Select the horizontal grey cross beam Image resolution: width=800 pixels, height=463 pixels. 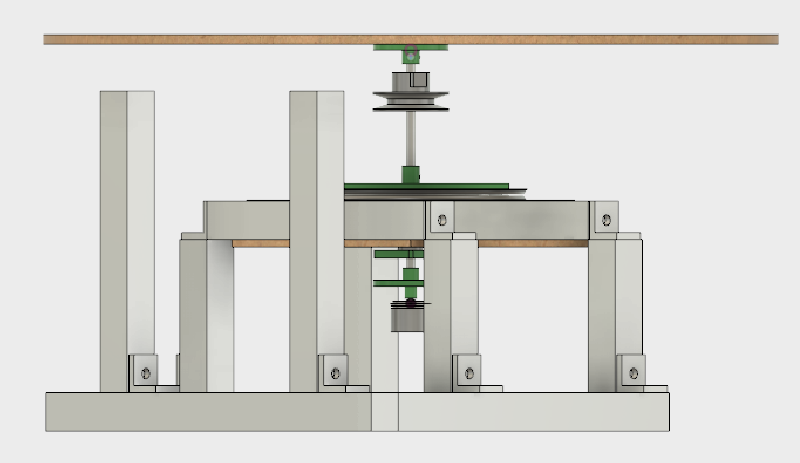point(520,220)
